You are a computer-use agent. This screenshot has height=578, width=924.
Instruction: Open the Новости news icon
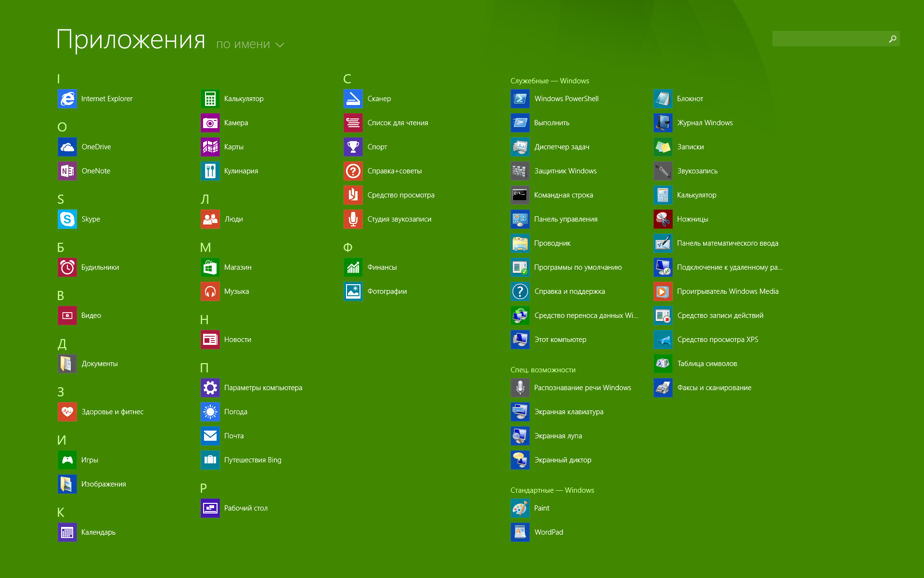coord(210,340)
